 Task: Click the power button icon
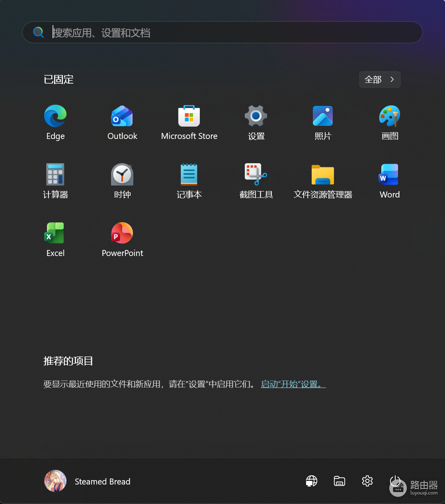(x=395, y=481)
